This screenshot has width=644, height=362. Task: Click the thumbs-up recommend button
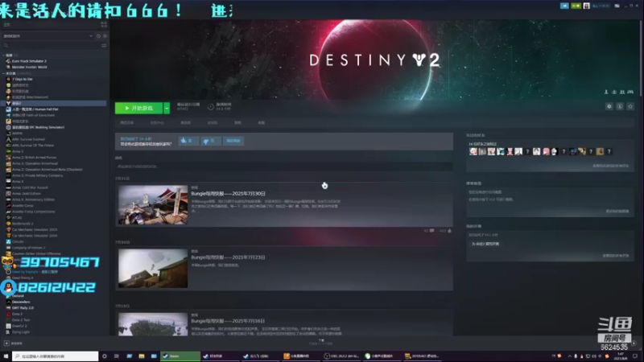[188, 141]
